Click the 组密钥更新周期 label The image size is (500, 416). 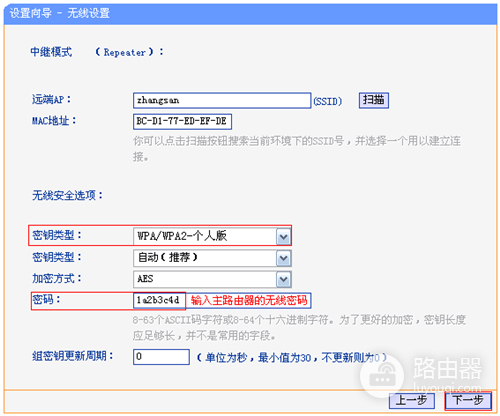point(73,356)
